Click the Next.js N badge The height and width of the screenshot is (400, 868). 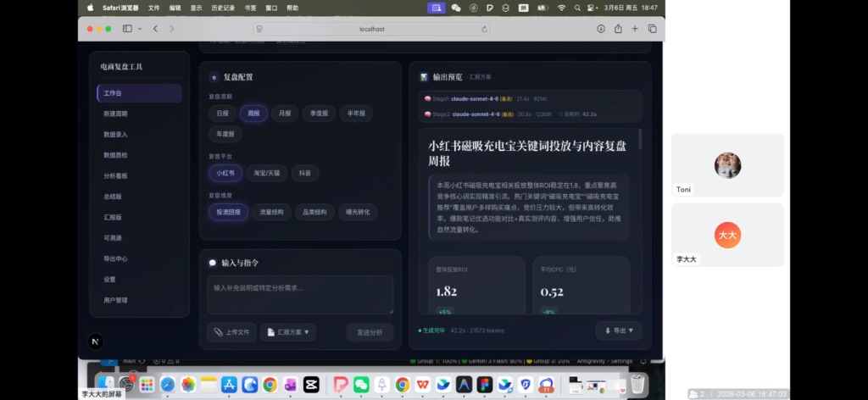pyautogui.click(x=95, y=342)
